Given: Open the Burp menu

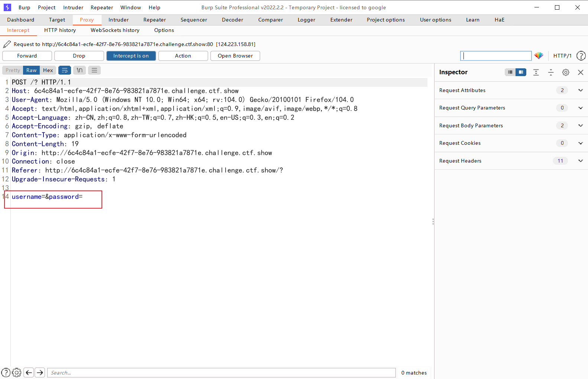Looking at the screenshot, I should click(24, 7).
